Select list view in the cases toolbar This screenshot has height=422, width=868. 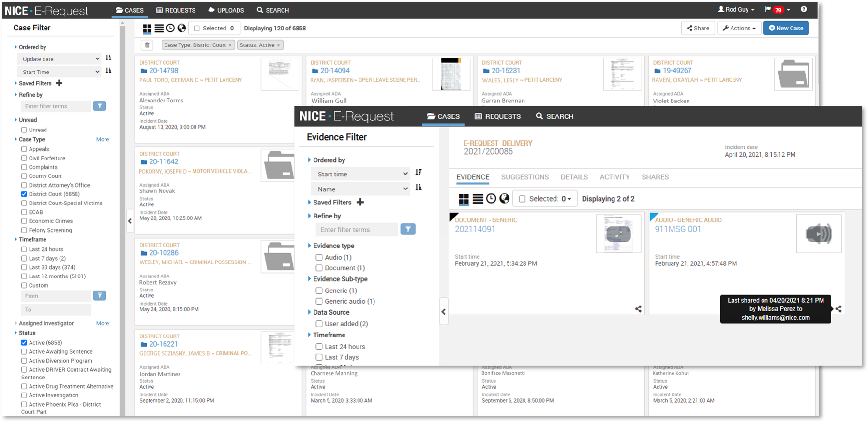coord(159,29)
